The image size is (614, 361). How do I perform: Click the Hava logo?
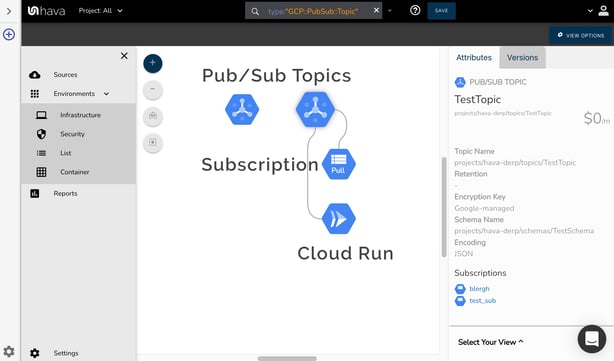[46, 11]
